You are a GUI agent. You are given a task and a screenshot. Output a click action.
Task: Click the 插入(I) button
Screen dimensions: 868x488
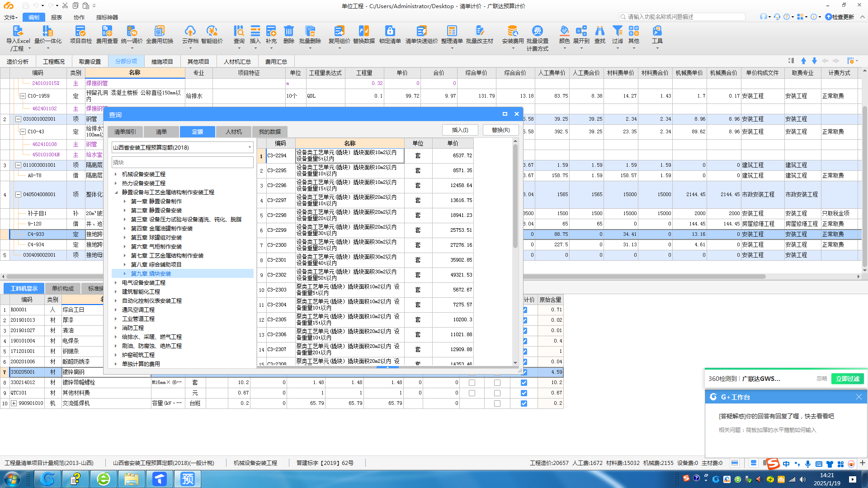point(460,130)
